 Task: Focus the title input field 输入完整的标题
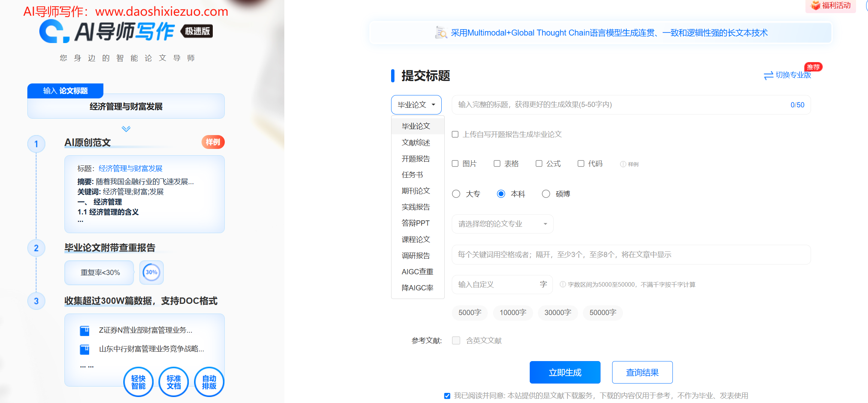pyautogui.click(x=631, y=105)
